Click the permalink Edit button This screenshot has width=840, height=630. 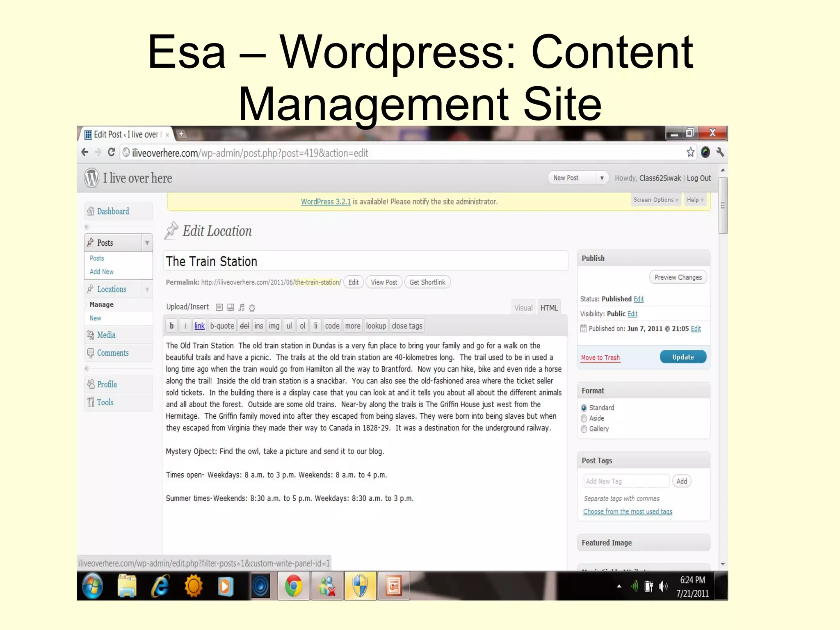353,282
